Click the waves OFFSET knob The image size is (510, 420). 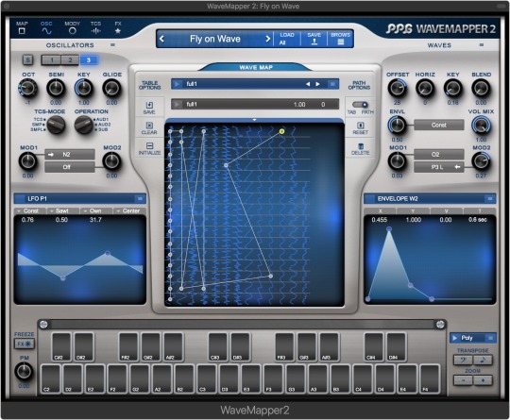398,89
